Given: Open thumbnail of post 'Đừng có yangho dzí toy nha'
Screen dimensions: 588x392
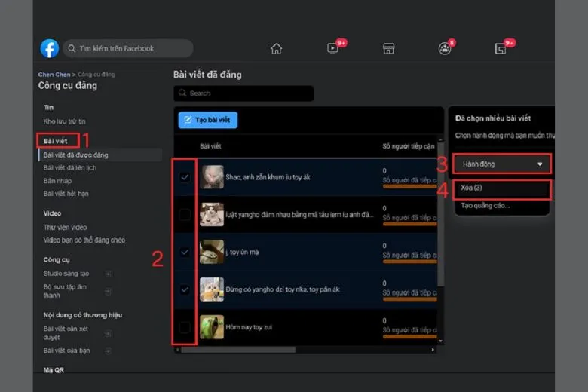Looking at the screenshot, I should (212, 289).
